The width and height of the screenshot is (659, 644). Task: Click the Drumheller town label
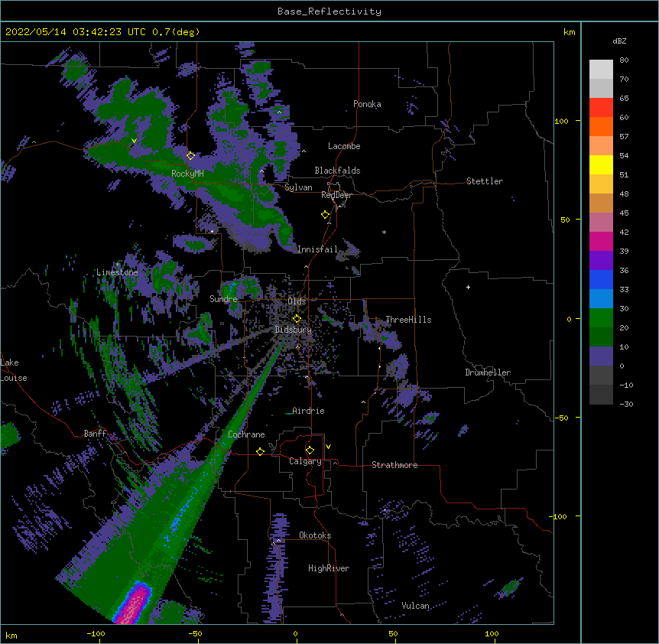488,372
